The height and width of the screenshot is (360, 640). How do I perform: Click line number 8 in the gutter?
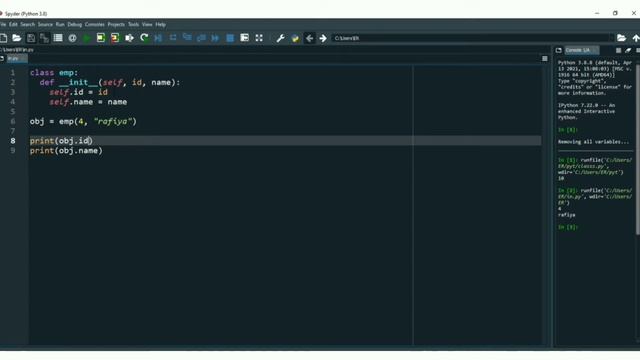13,141
